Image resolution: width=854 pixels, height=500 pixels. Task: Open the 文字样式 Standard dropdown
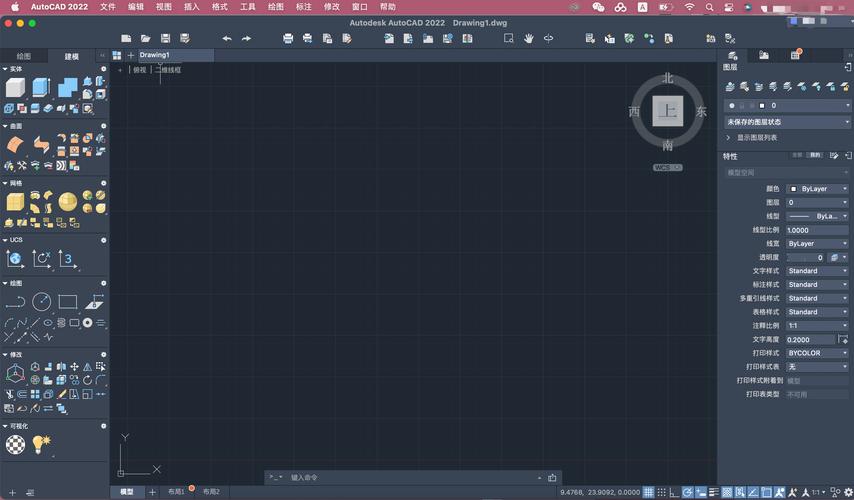pos(818,271)
